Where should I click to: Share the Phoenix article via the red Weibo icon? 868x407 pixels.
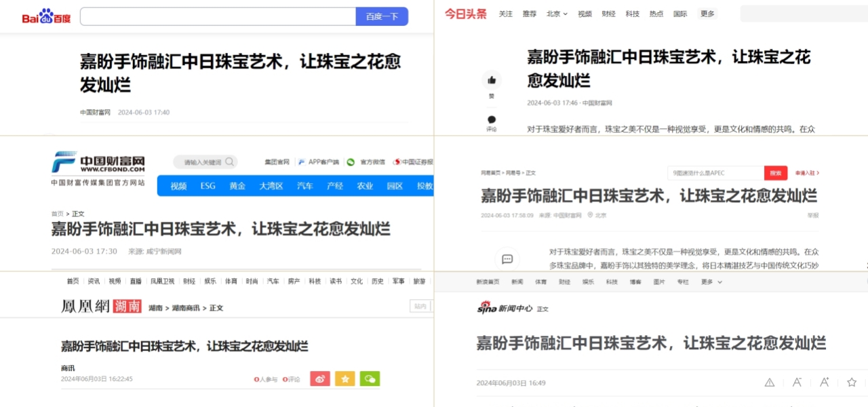click(x=319, y=379)
